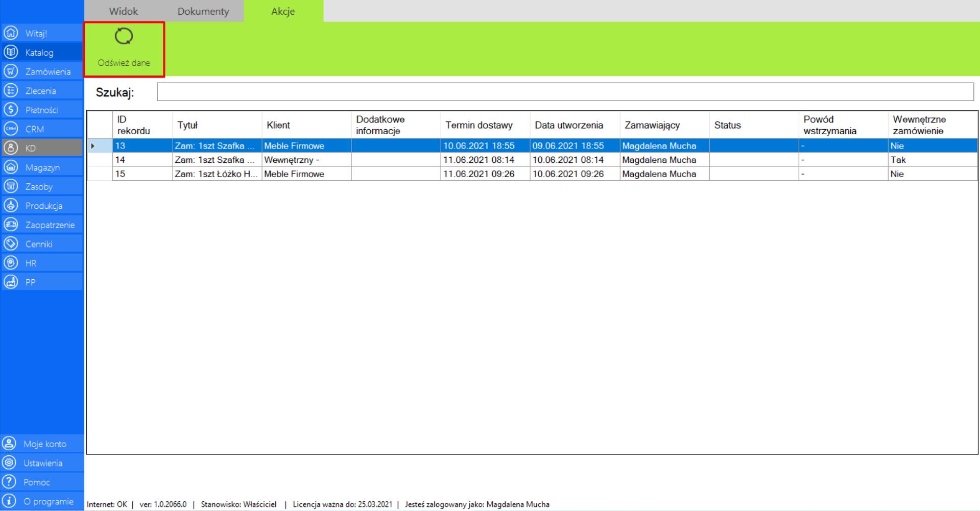The image size is (980, 511).
Task: Switch to the Dokumenty tab
Action: (203, 11)
